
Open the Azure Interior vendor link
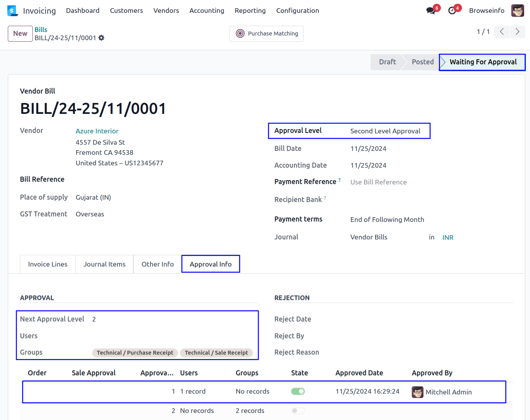[97, 131]
